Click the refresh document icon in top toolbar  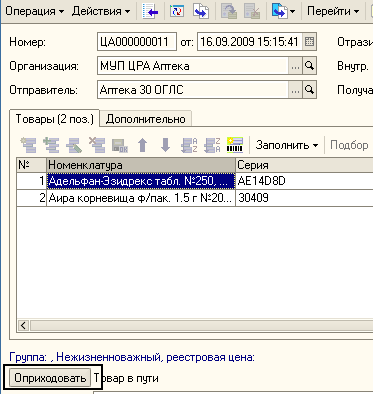[x=176, y=11]
